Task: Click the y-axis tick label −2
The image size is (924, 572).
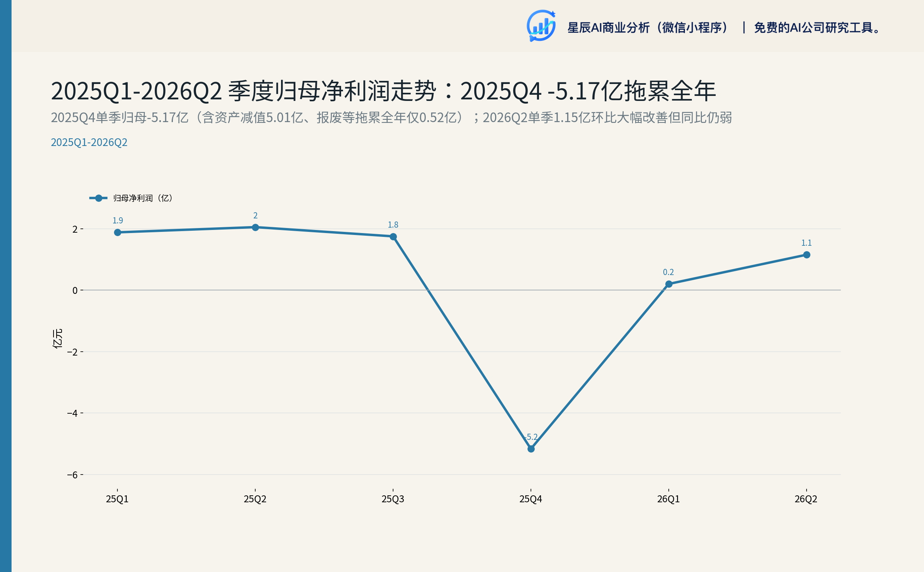Action: [x=72, y=352]
